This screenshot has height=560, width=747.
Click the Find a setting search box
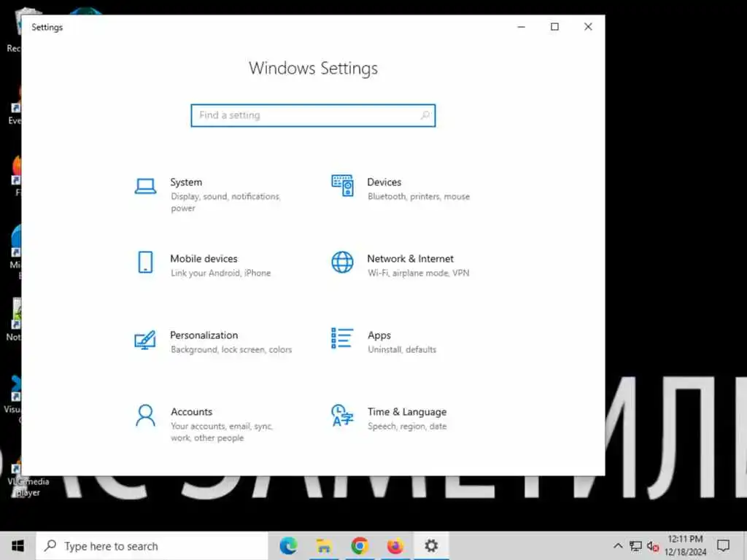(313, 115)
